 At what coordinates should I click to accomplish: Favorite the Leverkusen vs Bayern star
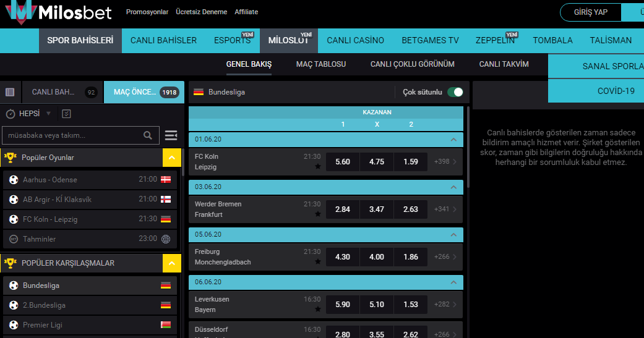coord(317,309)
